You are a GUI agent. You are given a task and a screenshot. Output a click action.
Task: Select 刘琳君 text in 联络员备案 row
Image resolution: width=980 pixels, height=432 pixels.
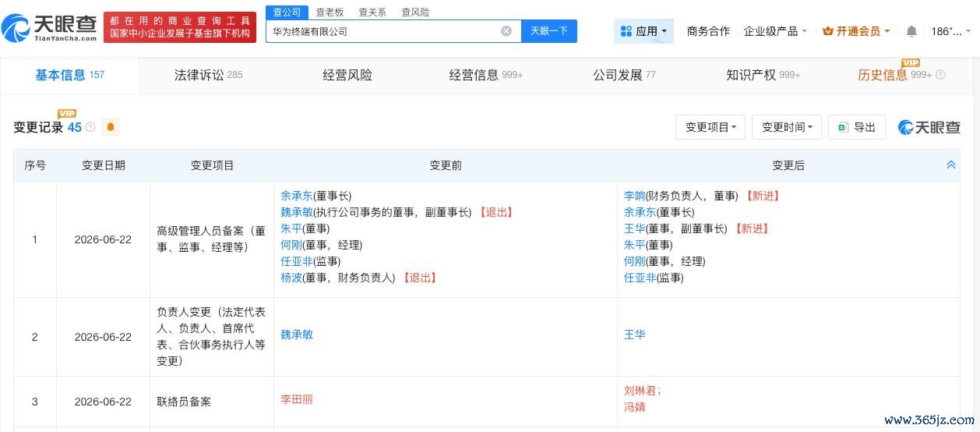tap(640, 391)
